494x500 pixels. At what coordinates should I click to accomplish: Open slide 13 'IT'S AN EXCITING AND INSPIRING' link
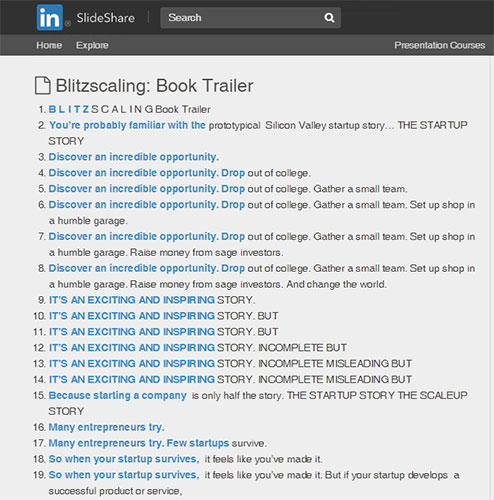click(132, 363)
